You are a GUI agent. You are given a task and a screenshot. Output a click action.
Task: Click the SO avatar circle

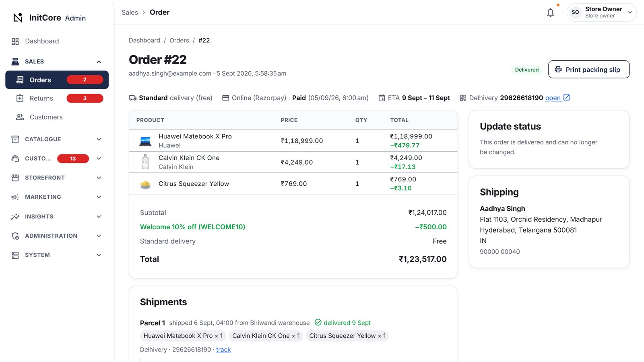(576, 12)
